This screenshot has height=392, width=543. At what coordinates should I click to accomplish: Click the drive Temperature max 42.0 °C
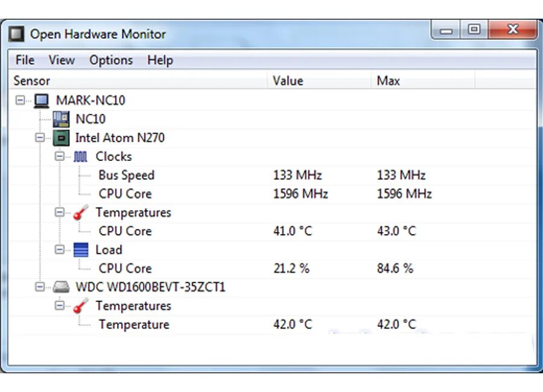pyautogui.click(x=396, y=325)
